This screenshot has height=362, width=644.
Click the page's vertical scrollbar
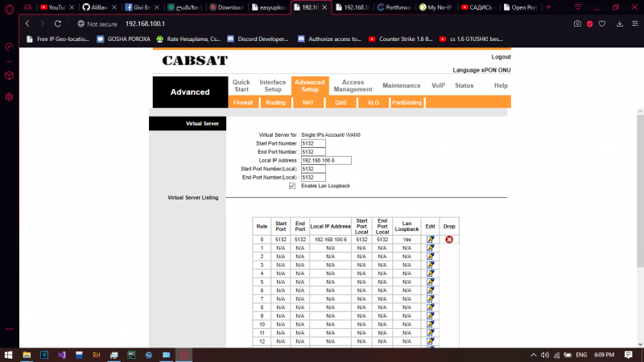pos(640,161)
